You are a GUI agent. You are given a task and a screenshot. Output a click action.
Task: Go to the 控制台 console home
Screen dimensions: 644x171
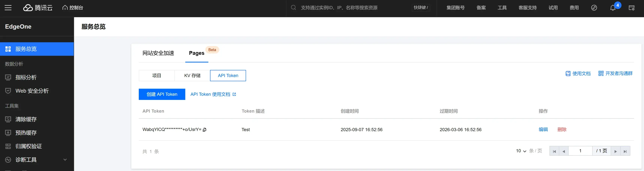pyautogui.click(x=73, y=8)
